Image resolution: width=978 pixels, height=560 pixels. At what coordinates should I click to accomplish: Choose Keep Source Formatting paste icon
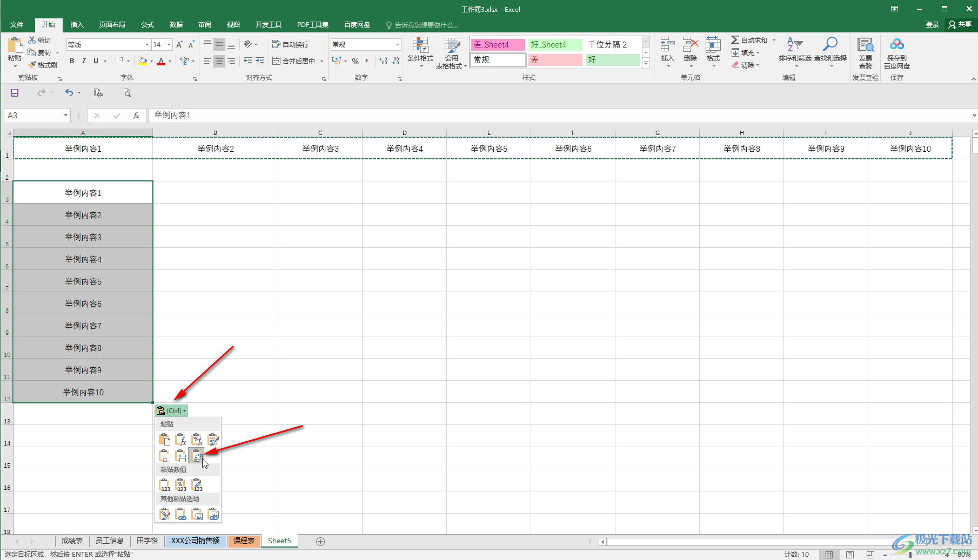[213, 440]
